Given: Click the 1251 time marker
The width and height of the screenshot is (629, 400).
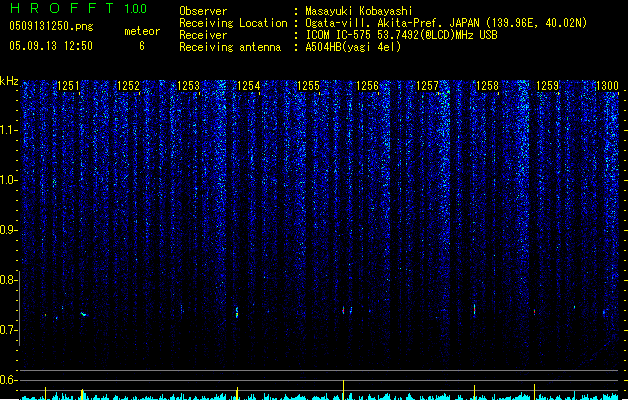Looking at the screenshot, I should tap(68, 86).
